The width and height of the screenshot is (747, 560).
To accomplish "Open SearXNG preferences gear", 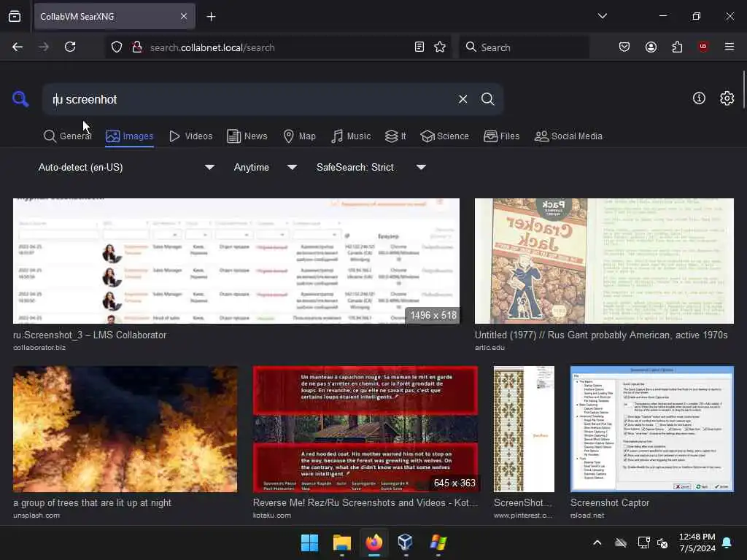I will click(x=727, y=98).
